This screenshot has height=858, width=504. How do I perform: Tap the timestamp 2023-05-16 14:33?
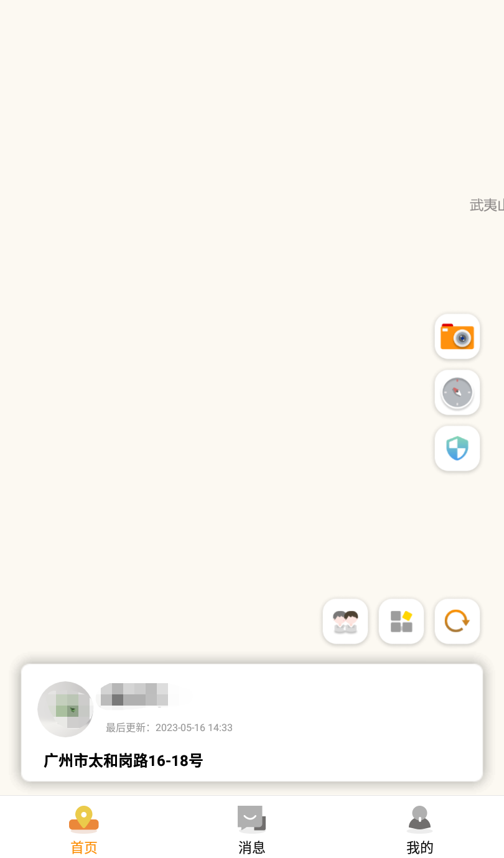click(x=194, y=728)
